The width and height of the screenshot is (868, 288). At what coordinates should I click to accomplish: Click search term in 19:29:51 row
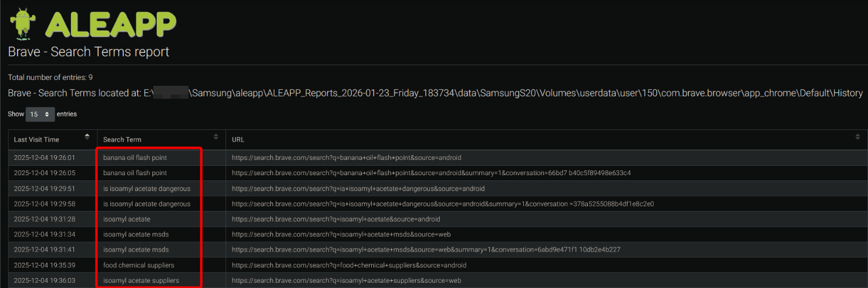(x=147, y=189)
